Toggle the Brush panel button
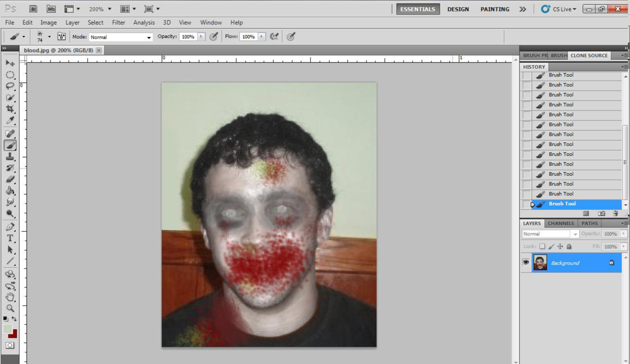 pos(61,36)
